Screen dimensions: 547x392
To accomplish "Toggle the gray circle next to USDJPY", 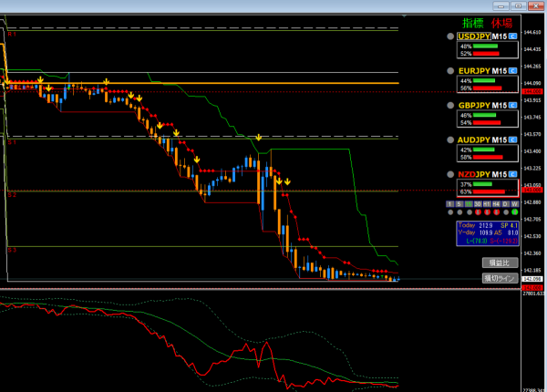I will pos(450,36).
